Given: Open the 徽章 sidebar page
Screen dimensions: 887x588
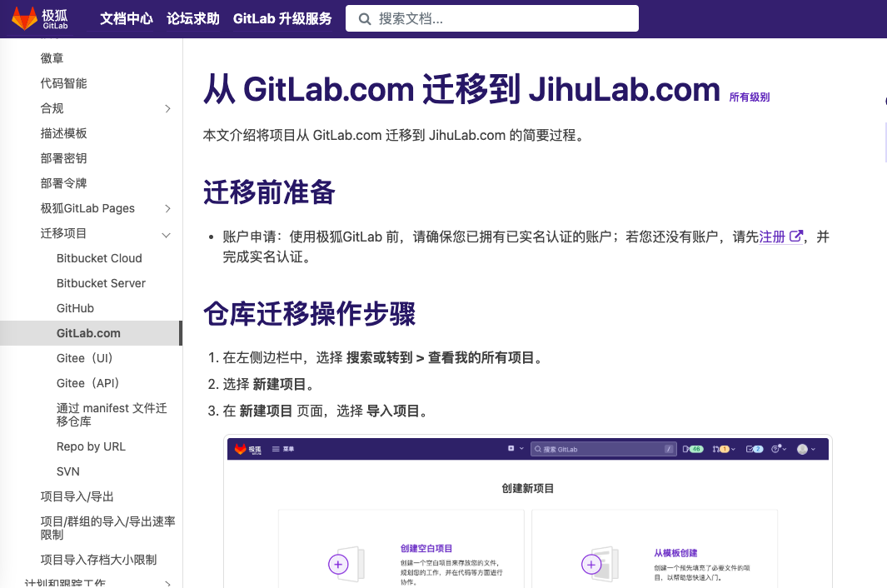Looking at the screenshot, I should pos(52,58).
